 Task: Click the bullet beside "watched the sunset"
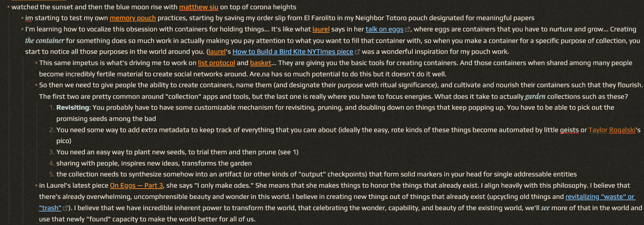[x=8, y=7]
